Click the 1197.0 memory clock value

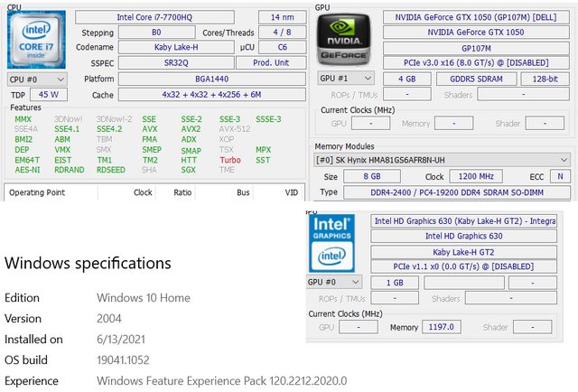442,327
